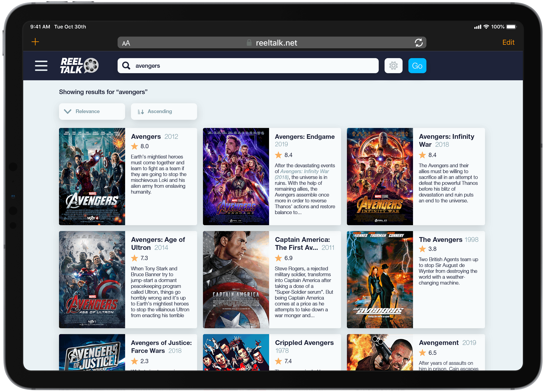Viewport: 544px width, 392px height.
Task: Focus the avengers search field
Action: tap(254, 66)
